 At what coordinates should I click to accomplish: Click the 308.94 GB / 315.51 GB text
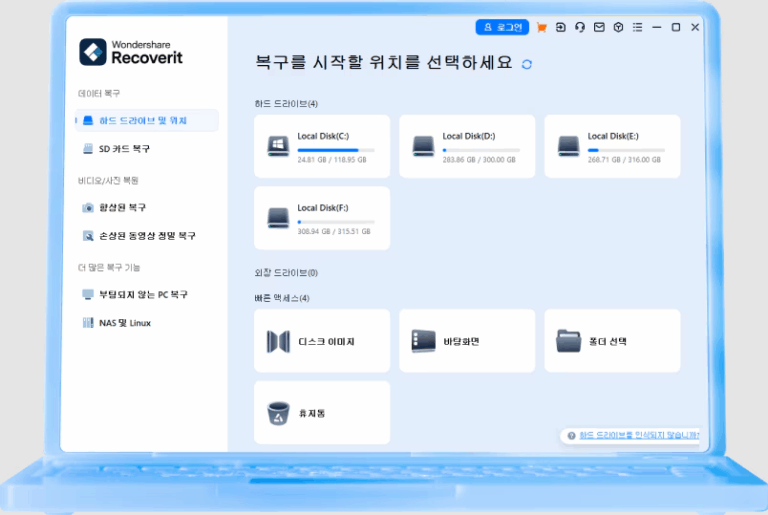[334, 231]
